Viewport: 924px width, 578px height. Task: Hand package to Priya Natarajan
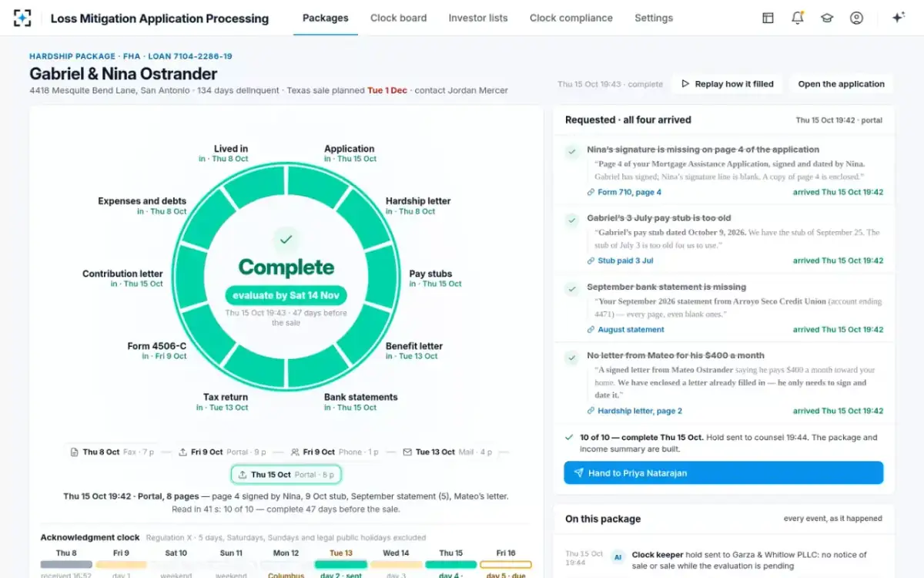(x=723, y=472)
